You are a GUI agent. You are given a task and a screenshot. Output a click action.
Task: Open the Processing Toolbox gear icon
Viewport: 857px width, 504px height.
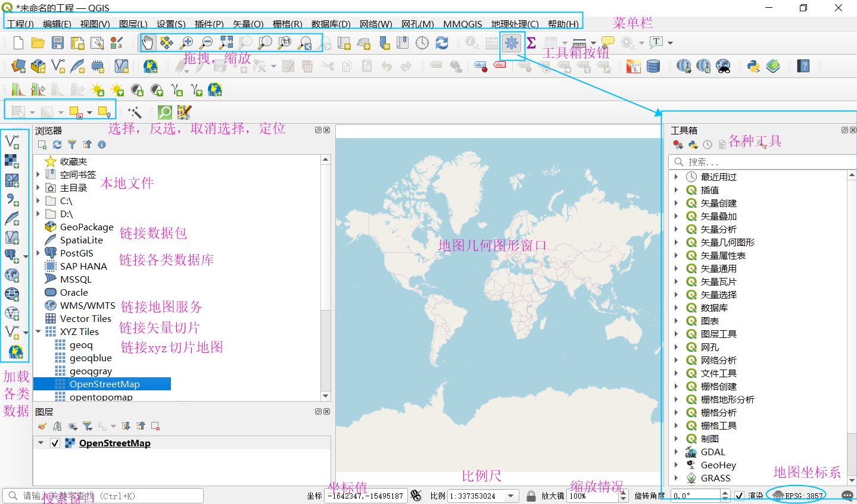pos(511,42)
